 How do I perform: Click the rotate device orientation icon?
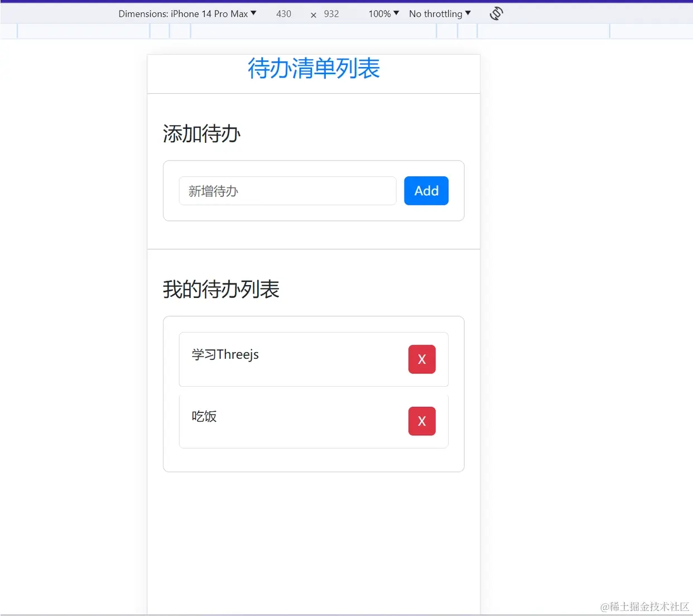click(496, 13)
